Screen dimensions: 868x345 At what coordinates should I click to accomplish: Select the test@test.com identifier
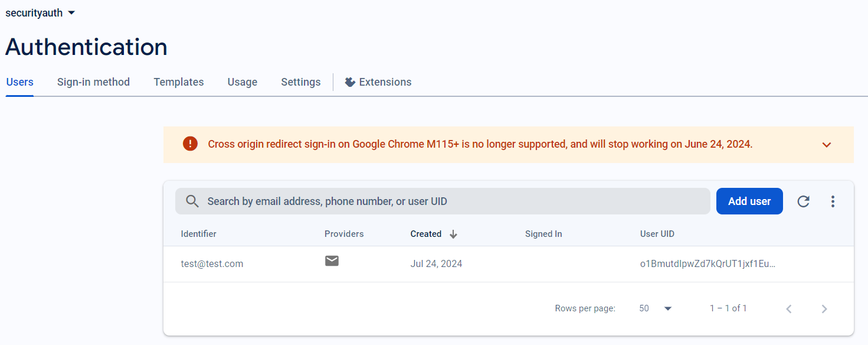212,264
